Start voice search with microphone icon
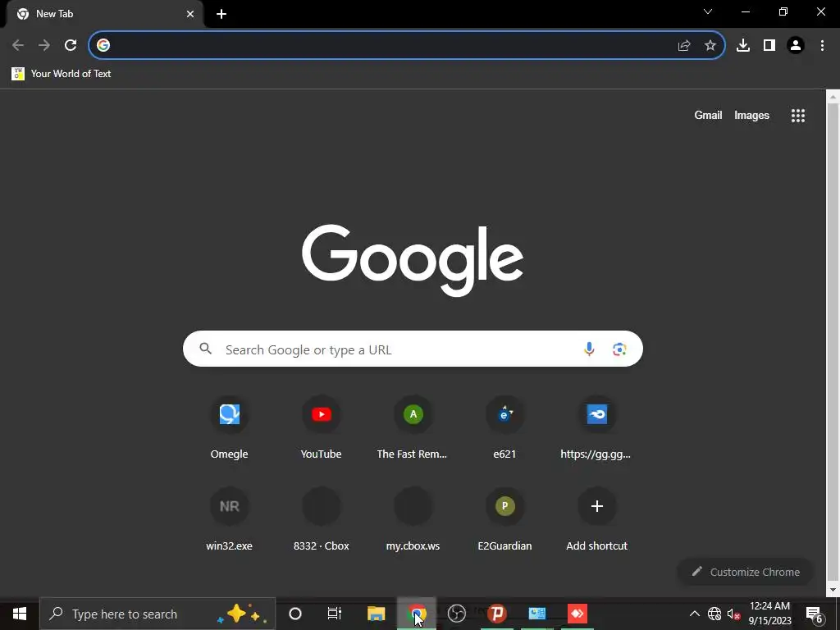Screen dimensions: 840x630 (589, 349)
